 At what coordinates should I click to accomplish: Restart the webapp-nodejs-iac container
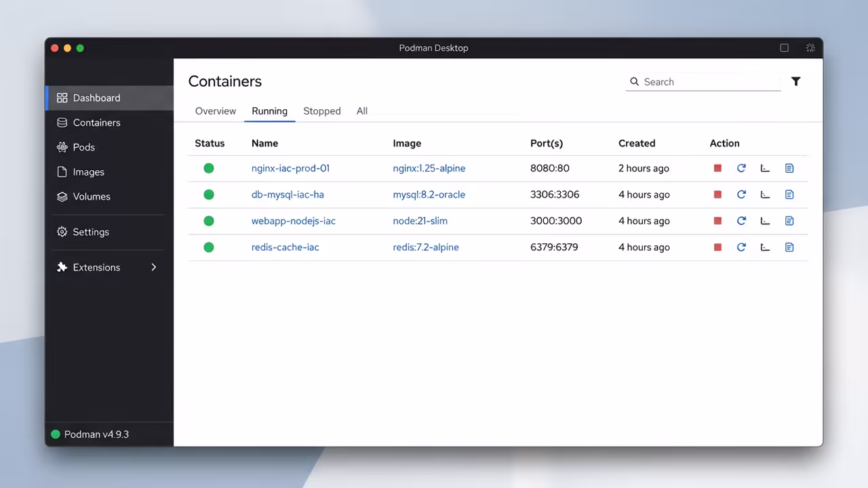[x=741, y=221]
